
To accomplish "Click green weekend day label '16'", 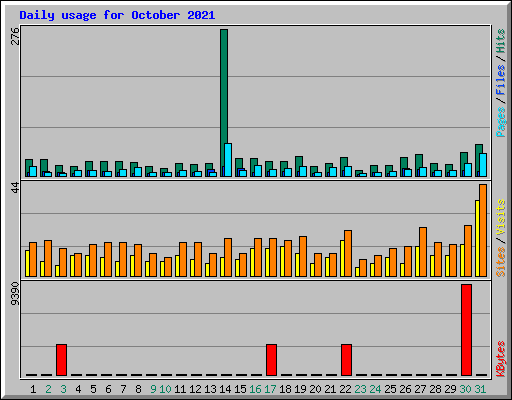I will (255, 389).
